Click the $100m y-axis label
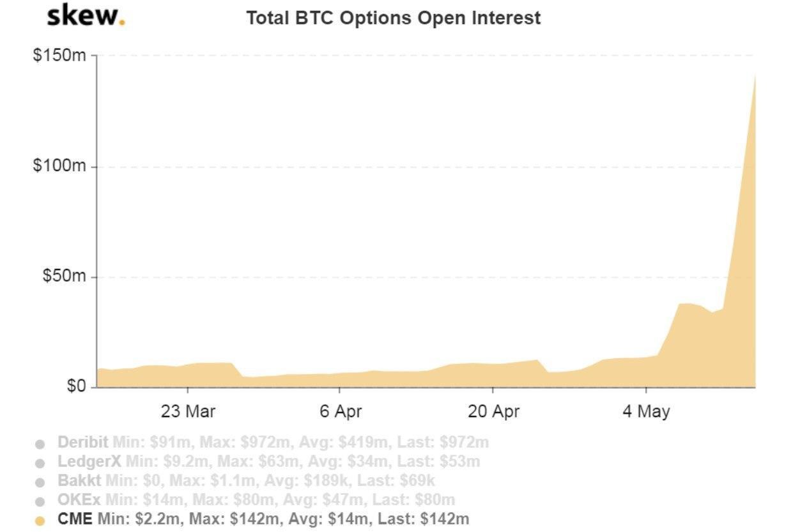800x532 pixels. [x=59, y=166]
